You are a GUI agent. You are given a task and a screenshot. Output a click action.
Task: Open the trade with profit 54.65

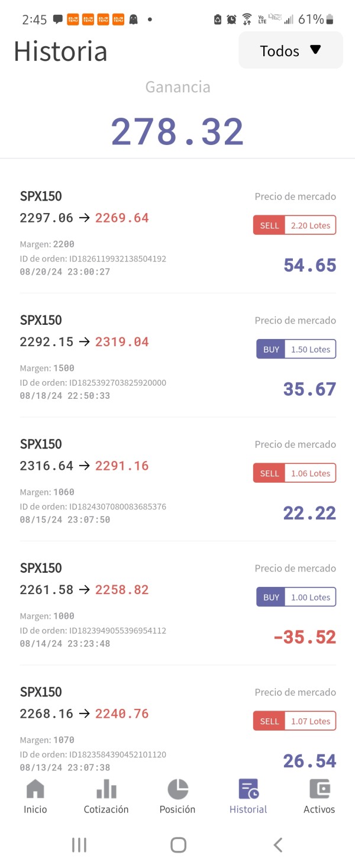click(178, 234)
